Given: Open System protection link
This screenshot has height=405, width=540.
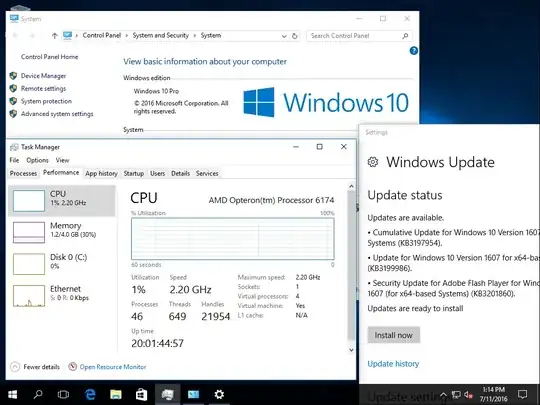Looking at the screenshot, I should pos(46,101).
